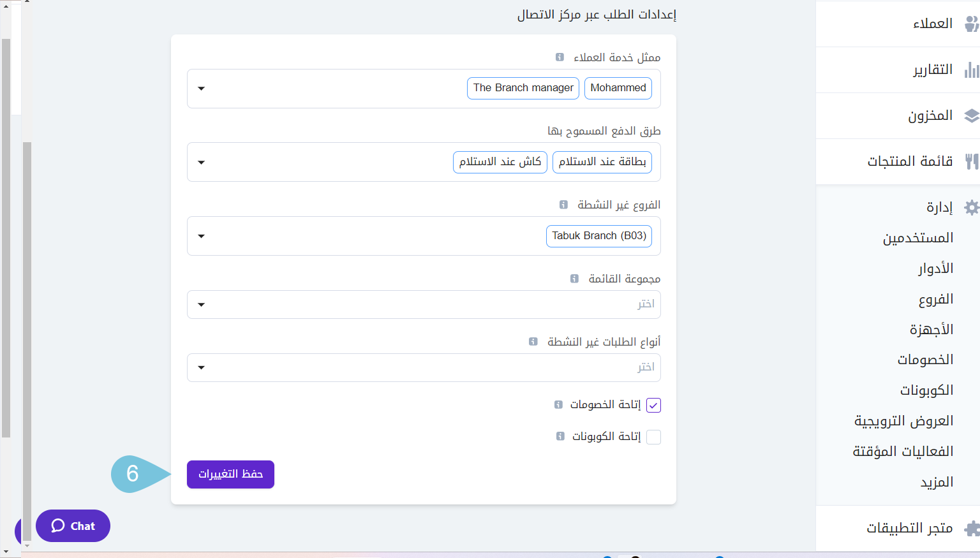The width and height of the screenshot is (980, 558).
Task: Enable the إتاحة الكوبونات checkbox
Action: click(653, 437)
